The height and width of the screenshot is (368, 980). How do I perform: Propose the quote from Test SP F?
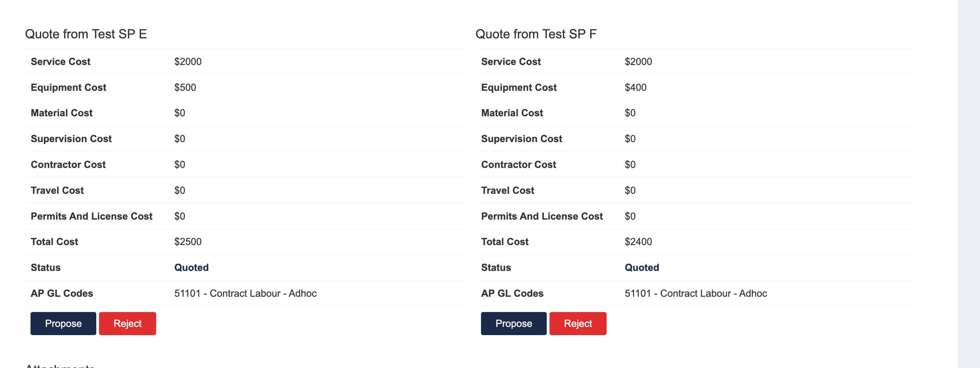click(x=513, y=323)
